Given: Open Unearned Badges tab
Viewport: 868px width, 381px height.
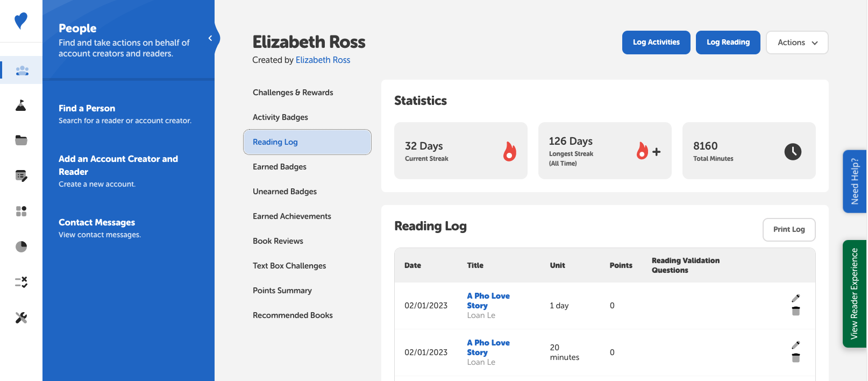Looking at the screenshot, I should pyautogui.click(x=285, y=192).
